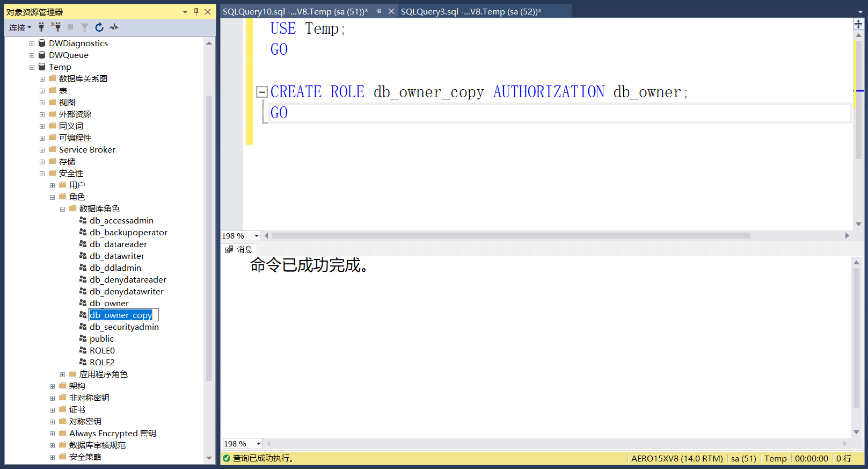This screenshot has width=868, height=469.
Task: Select the 可编程性 programmability folder
Action: pos(75,138)
